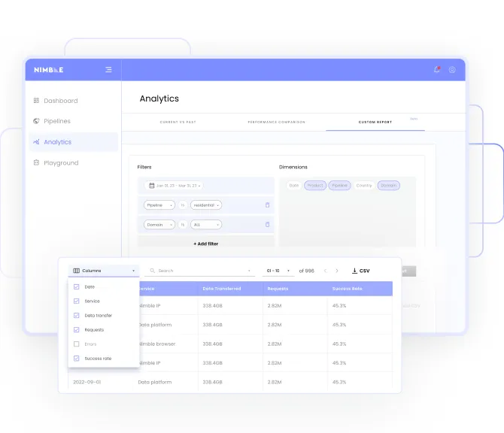The height and width of the screenshot is (433, 504).
Task: Click the Nimble logo
Action: click(x=49, y=70)
